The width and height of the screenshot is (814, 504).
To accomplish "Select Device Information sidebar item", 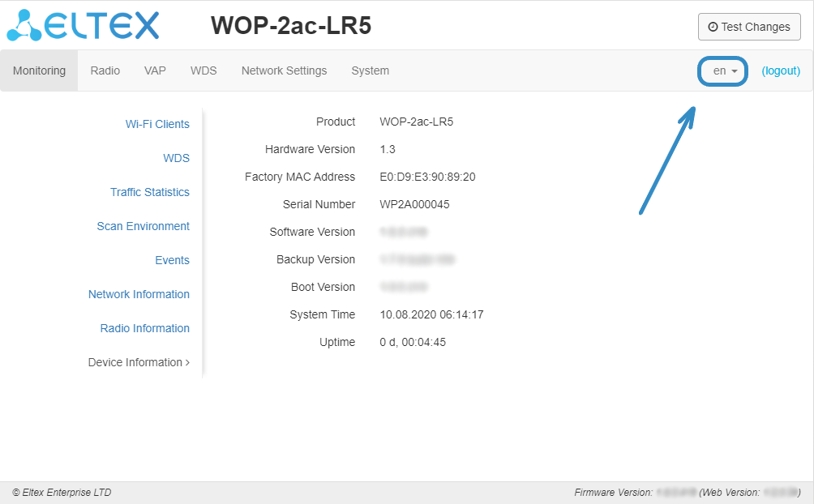I will (139, 362).
